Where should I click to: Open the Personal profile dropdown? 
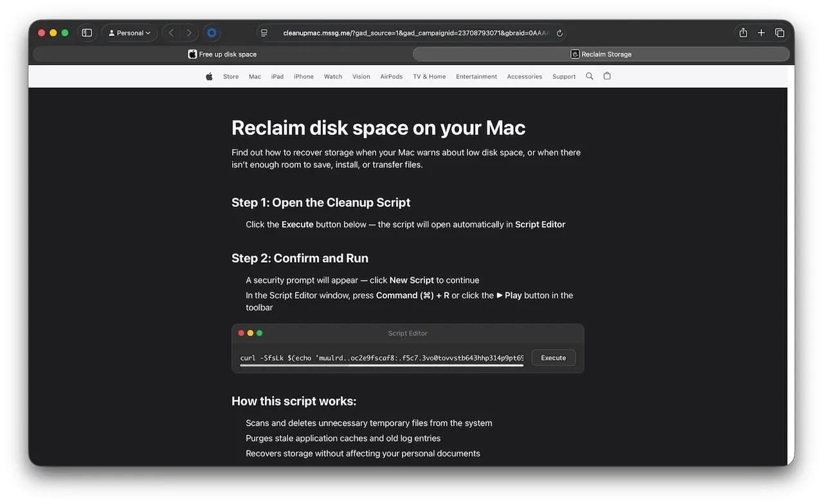[129, 32]
